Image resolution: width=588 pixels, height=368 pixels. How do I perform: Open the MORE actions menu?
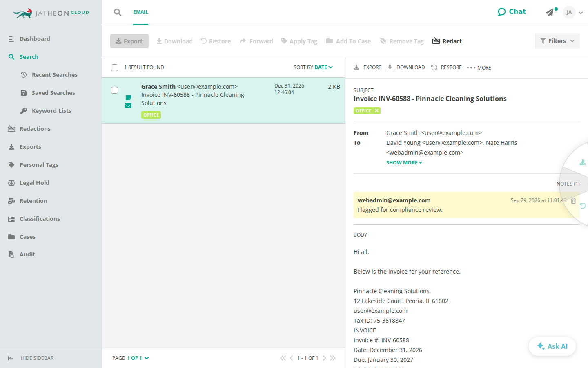tap(479, 68)
